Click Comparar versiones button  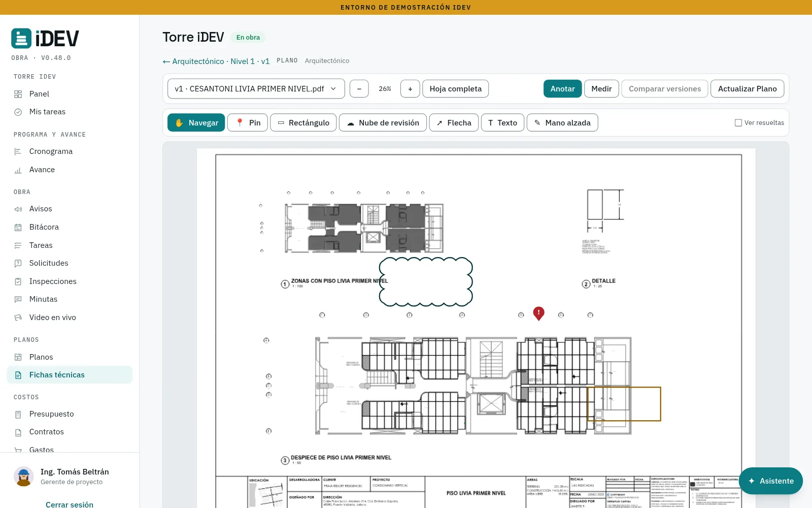click(665, 88)
